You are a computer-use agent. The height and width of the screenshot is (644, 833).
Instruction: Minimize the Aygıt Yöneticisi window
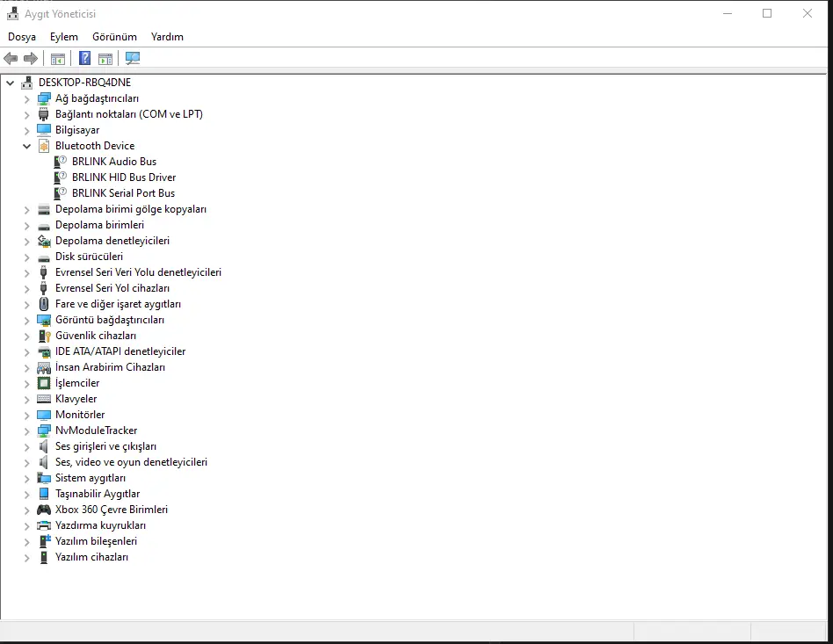pos(728,14)
